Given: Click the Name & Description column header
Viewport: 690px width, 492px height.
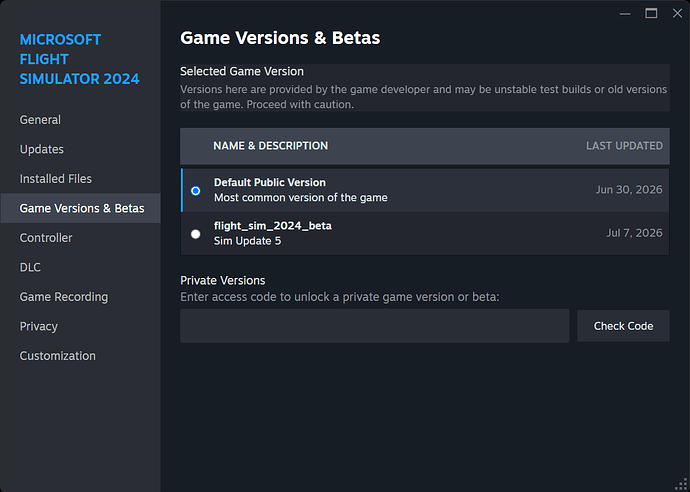Looking at the screenshot, I should pyautogui.click(x=271, y=146).
